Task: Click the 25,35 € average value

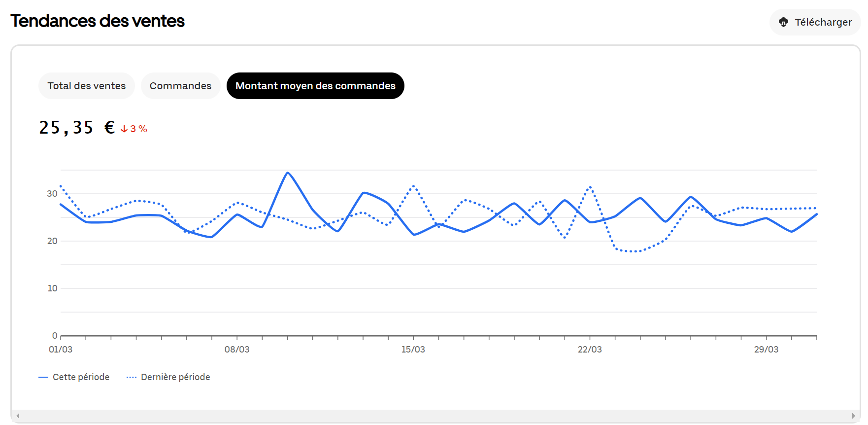Action: tap(76, 128)
